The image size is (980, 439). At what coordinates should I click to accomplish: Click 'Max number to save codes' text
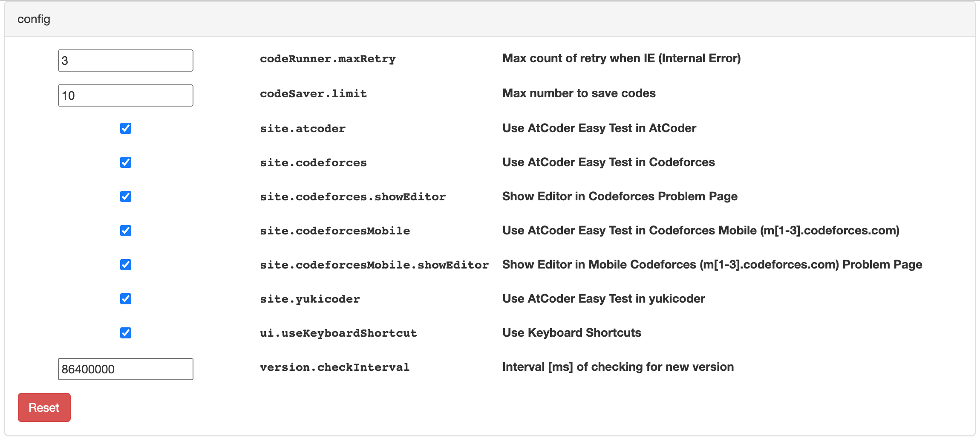tap(579, 93)
